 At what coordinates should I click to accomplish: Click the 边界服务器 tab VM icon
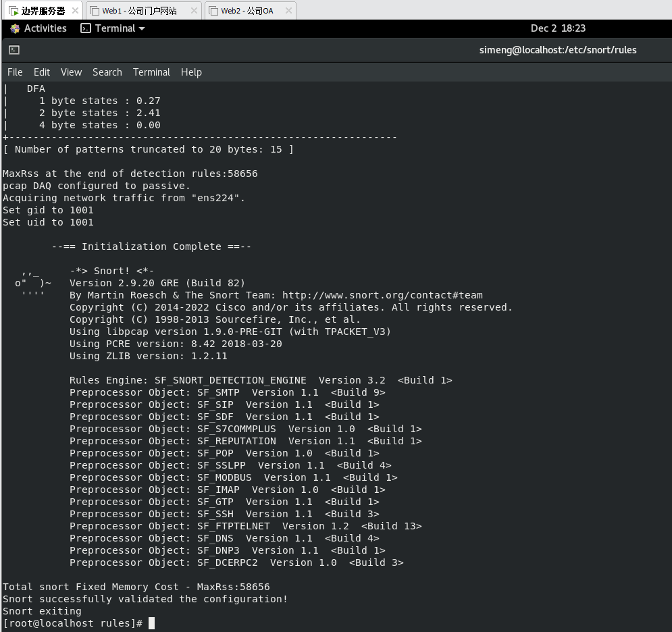[12, 11]
